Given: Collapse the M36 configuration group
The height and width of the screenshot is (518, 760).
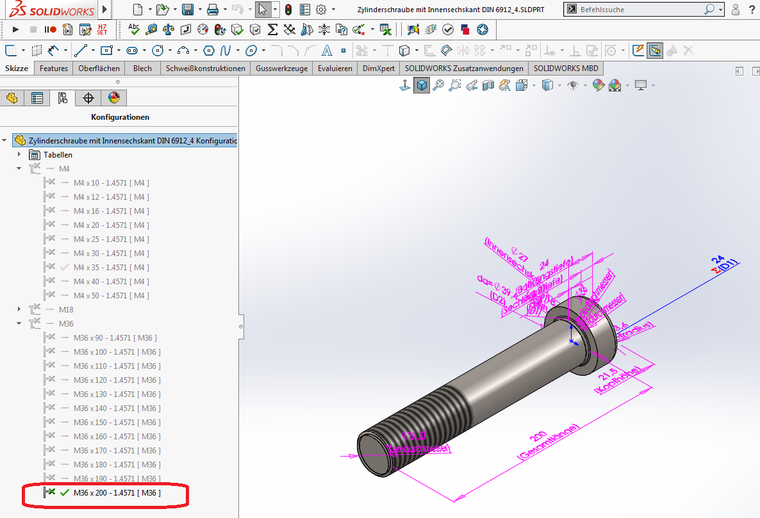Looking at the screenshot, I should (19, 323).
